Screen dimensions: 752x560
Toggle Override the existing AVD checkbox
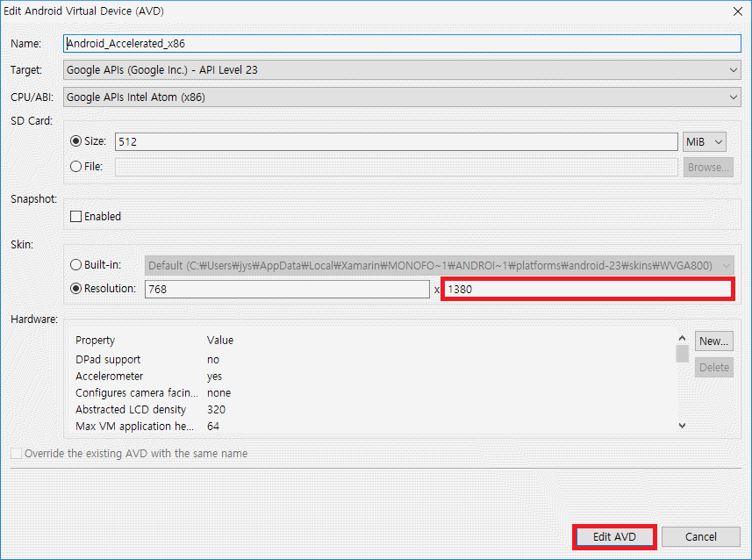pyautogui.click(x=17, y=454)
